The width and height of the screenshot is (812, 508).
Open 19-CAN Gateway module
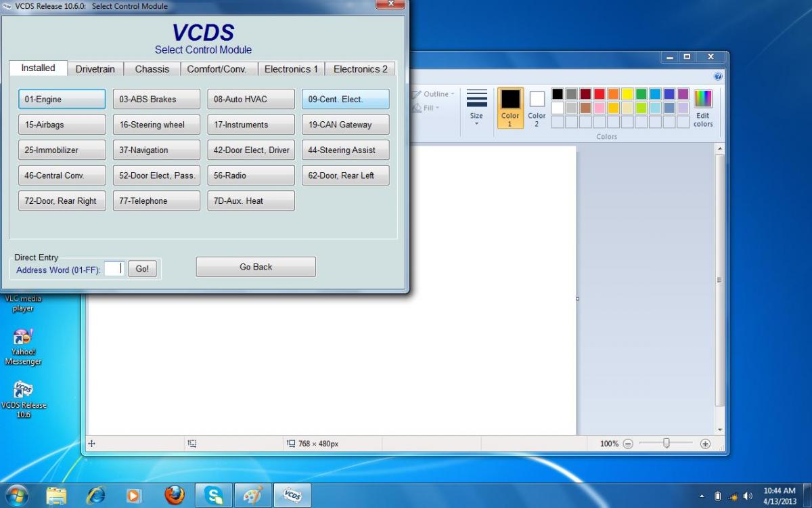(x=346, y=125)
